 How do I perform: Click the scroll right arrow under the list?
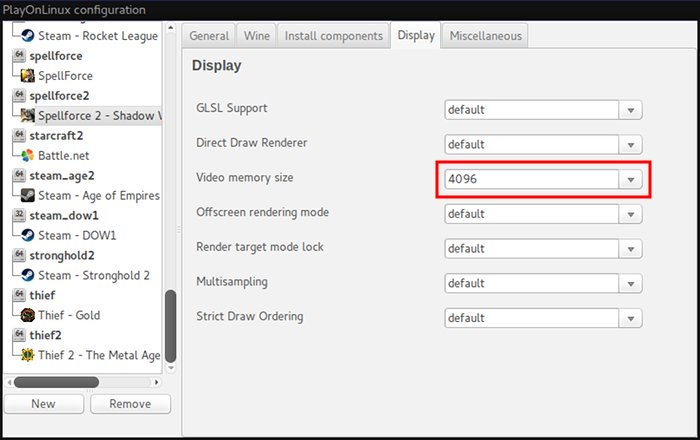(x=156, y=382)
